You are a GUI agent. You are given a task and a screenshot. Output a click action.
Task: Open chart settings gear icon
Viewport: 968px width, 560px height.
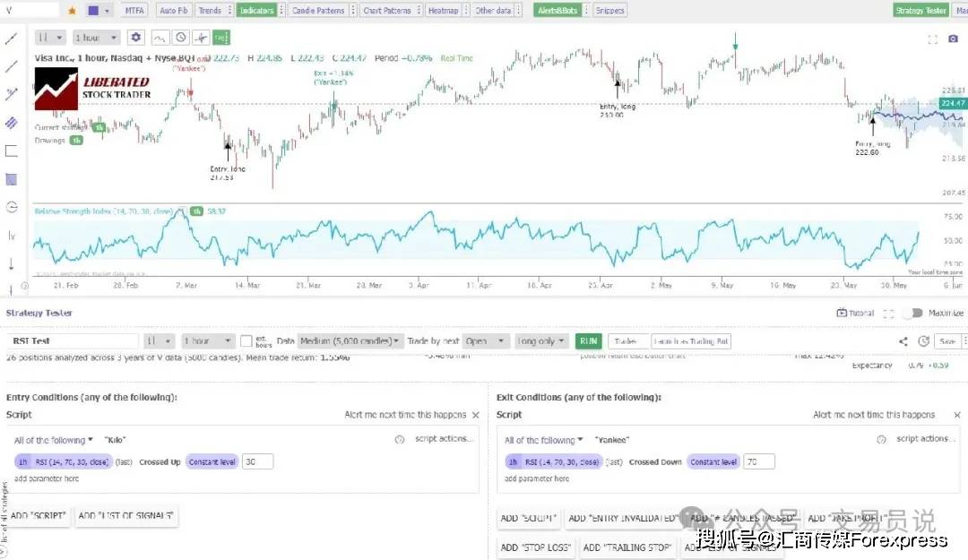(135, 38)
